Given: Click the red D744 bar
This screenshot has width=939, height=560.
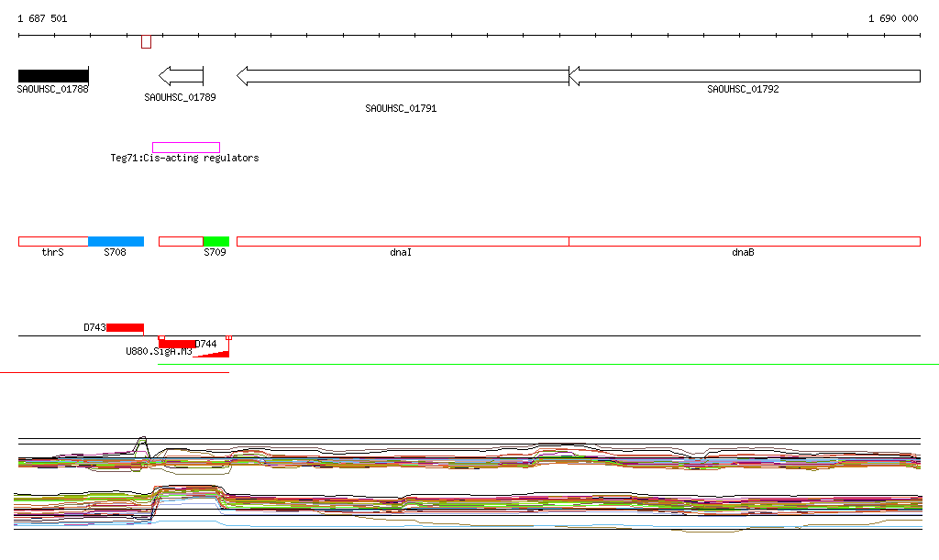Looking at the screenshot, I should [177, 344].
